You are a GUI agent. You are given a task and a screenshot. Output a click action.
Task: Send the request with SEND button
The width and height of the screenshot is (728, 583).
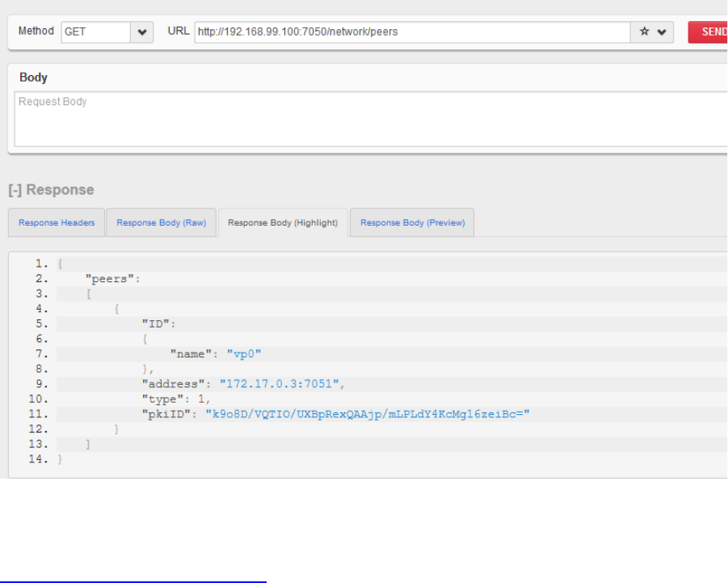click(709, 32)
